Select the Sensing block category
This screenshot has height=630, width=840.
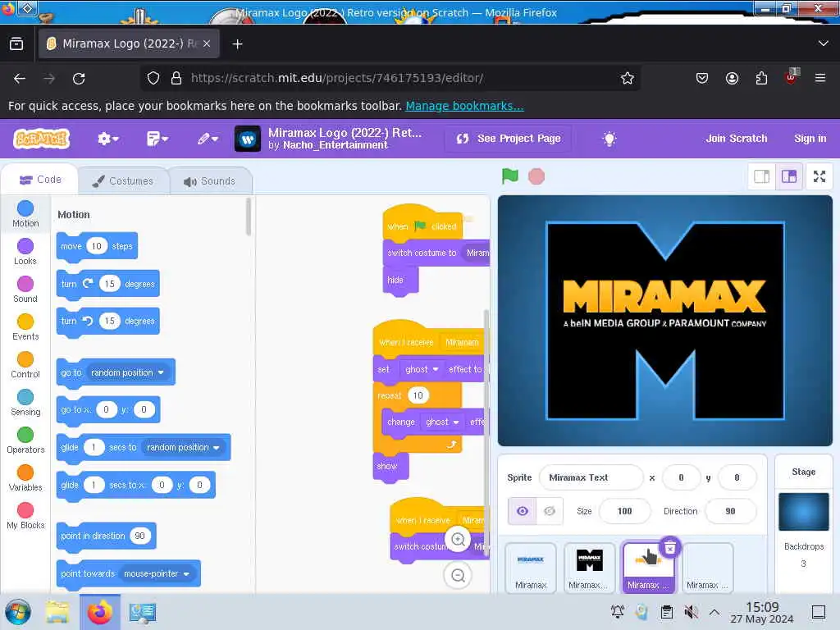(25, 402)
